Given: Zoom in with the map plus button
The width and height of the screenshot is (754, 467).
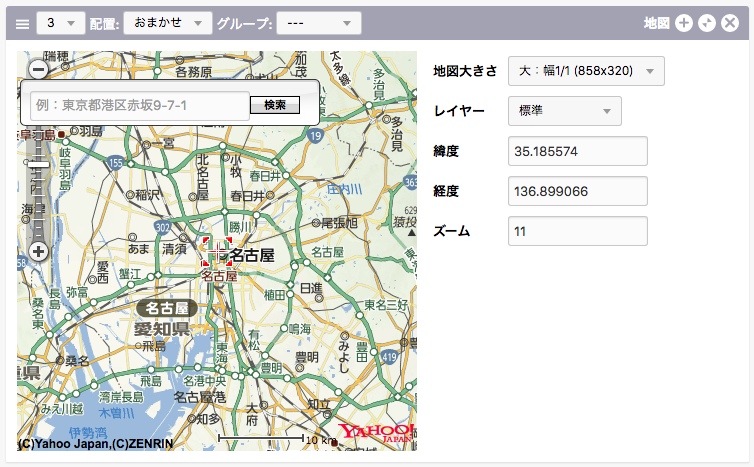Looking at the screenshot, I should pos(38,251).
